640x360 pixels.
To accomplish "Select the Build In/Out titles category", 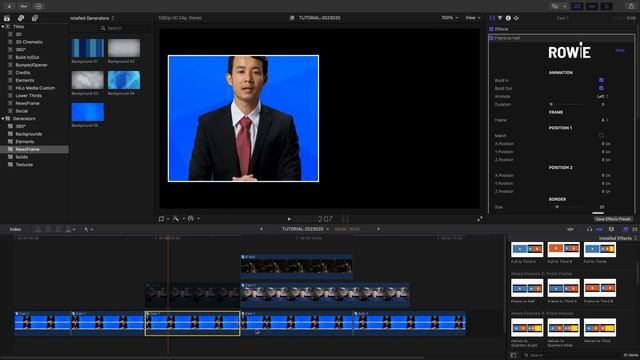I will [27, 58].
